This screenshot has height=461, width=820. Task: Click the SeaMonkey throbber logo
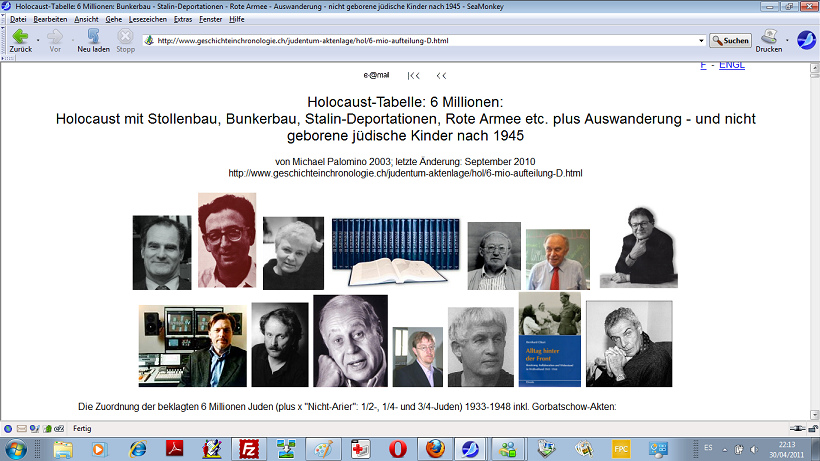806,40
